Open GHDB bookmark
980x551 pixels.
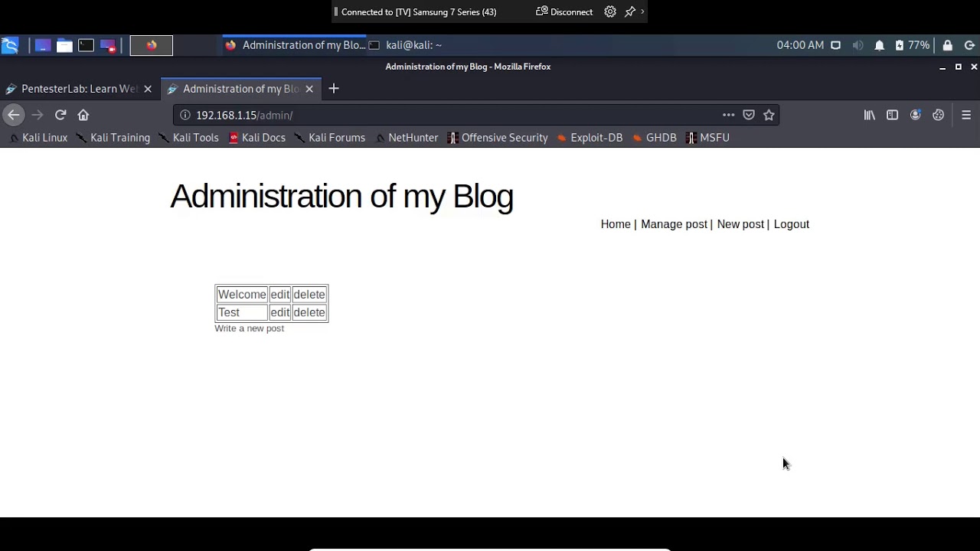(x=655, y=138)
